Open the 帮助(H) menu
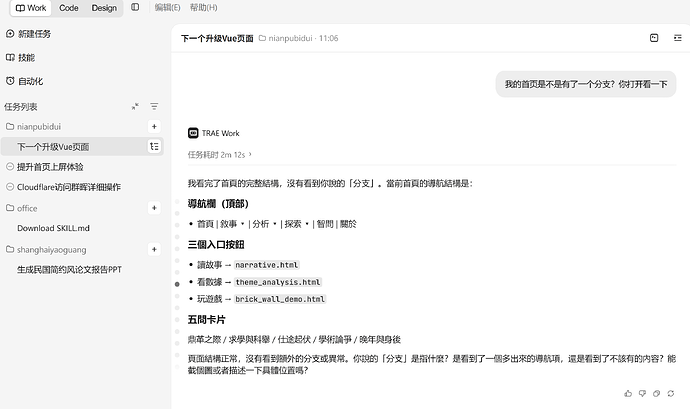 click(203, 7)
